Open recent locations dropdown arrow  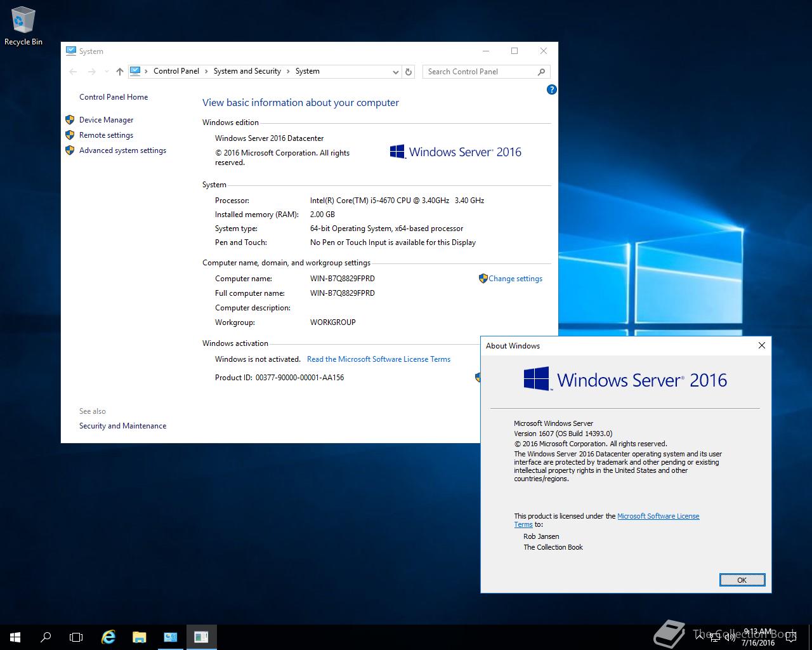tap(106, 72)
